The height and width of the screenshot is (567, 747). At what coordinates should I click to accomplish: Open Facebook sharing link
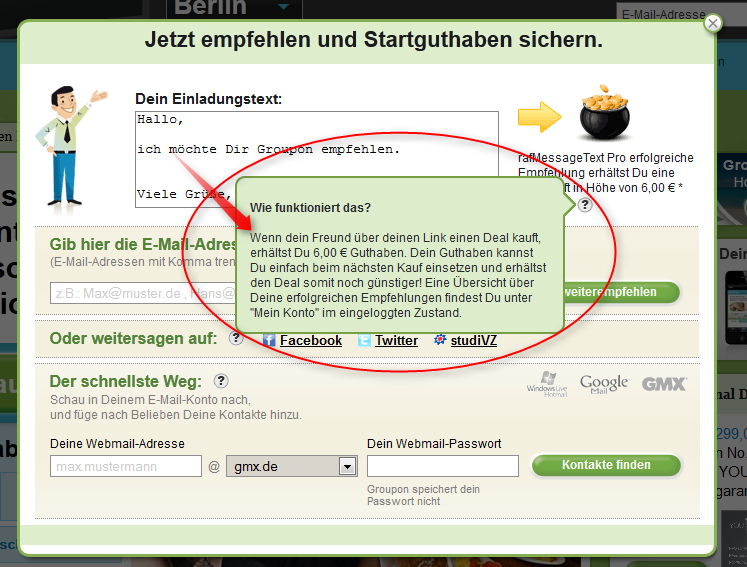pos(311,340)
